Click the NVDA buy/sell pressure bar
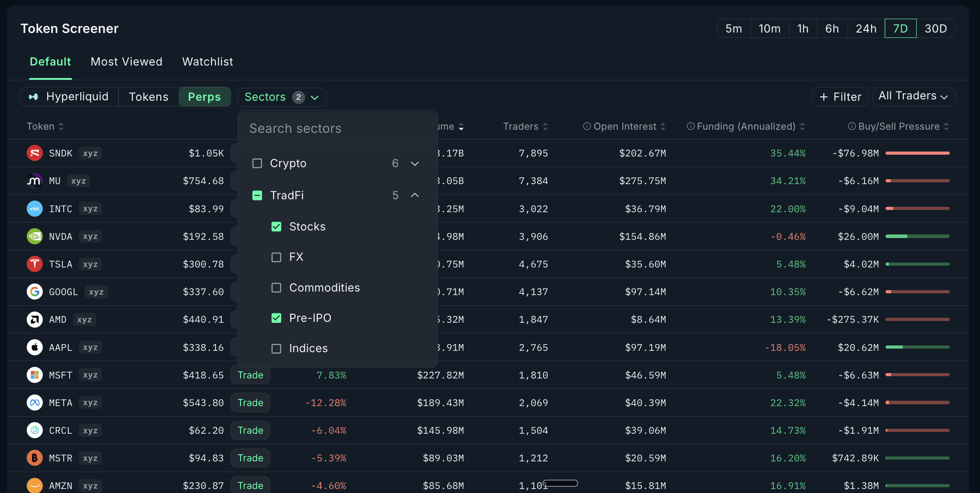This screenshot has width=980, height=493. (918, 236)
